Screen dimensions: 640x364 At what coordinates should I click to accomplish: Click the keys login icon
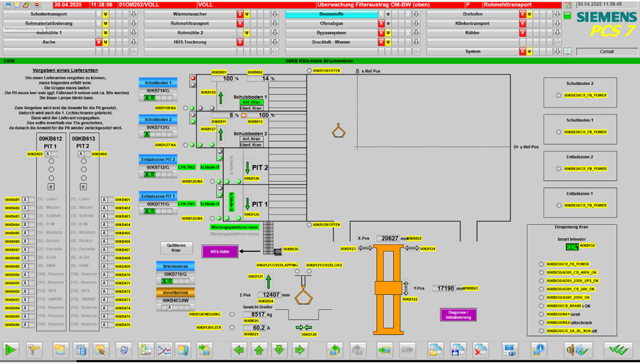[34, 350]
